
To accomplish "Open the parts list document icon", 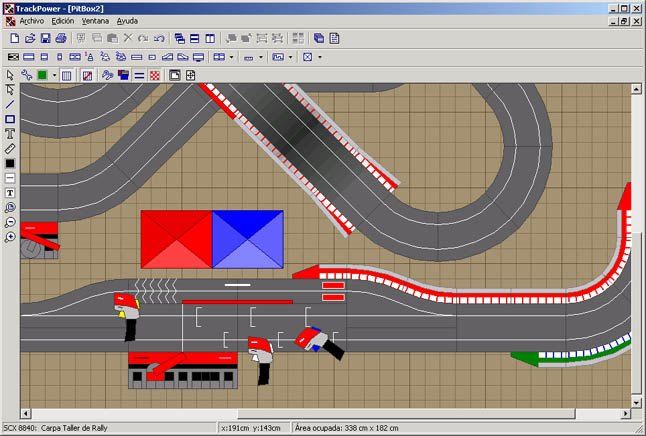I will point(334,38).
